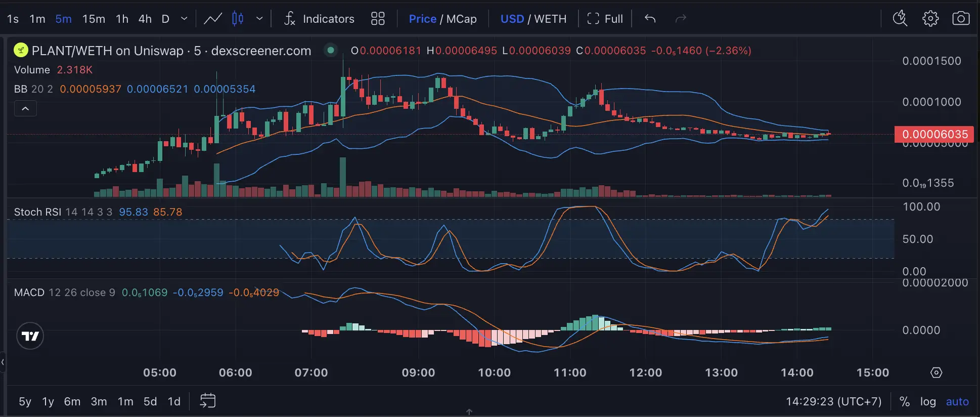Click the TradingView logo icon

(x=30, y=336)
